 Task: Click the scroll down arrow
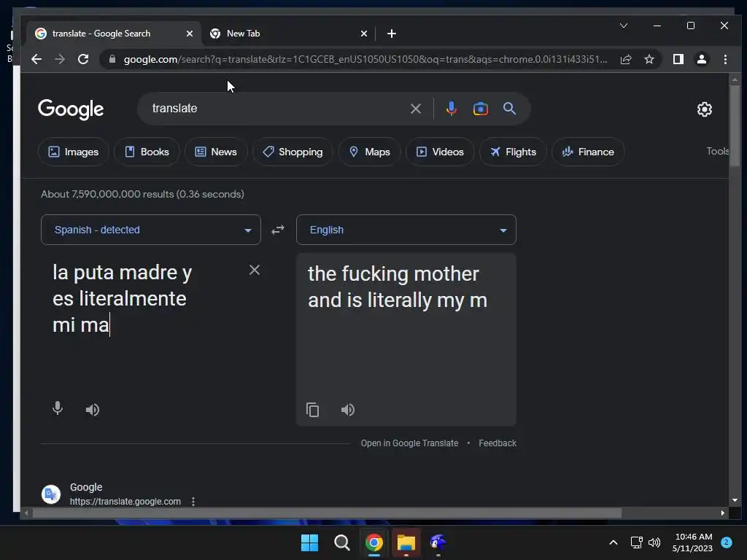(735, 500)
